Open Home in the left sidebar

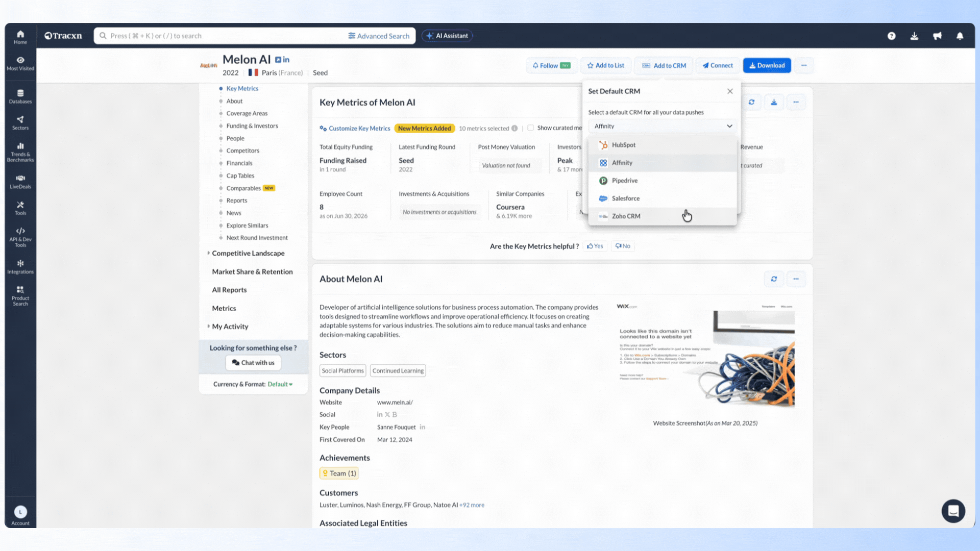pyautogui.click(x=20, y=37)
